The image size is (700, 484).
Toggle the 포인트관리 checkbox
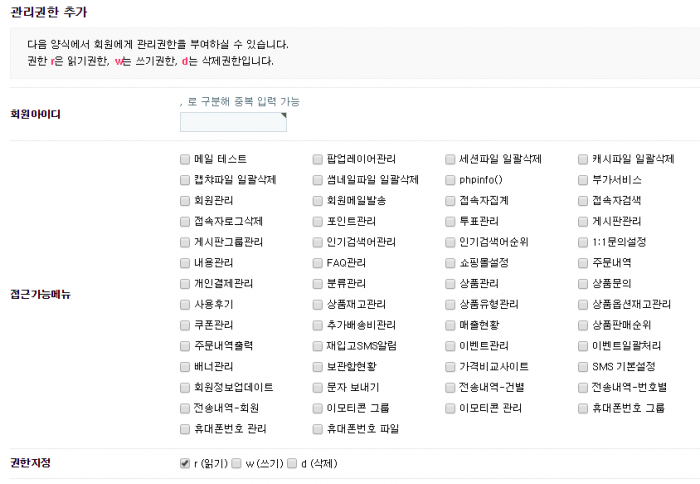coord(318,221)
